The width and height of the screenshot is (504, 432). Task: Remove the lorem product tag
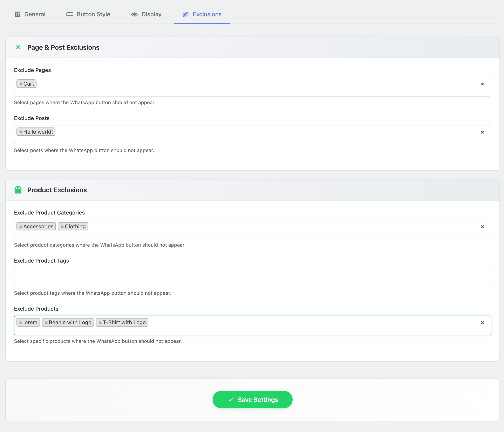(21, 323)
